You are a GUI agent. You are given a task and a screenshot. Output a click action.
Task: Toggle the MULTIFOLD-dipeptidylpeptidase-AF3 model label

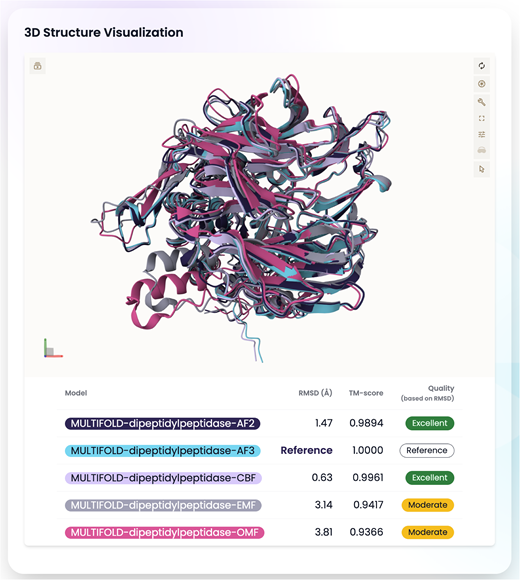coord(162,451)
